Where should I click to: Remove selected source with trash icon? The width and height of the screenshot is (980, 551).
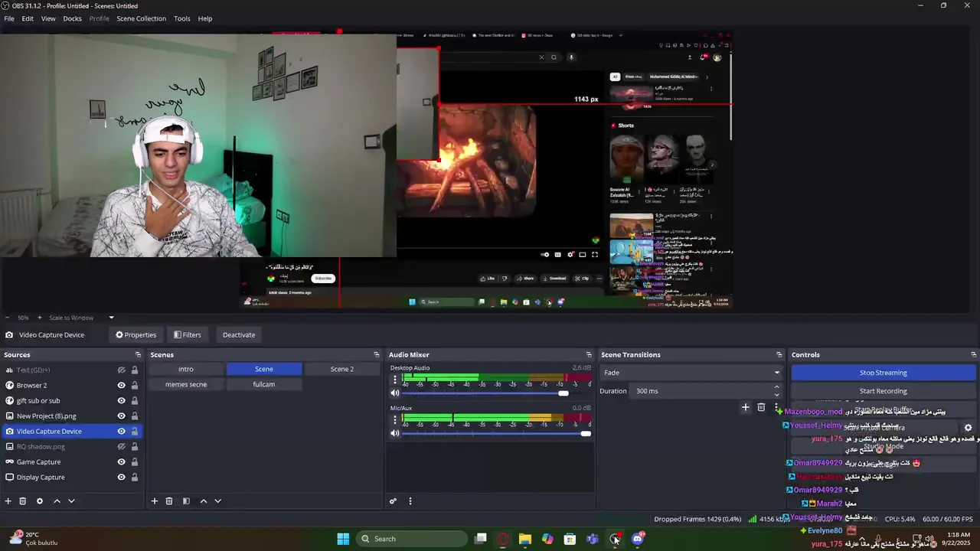[x=23, y=501]
